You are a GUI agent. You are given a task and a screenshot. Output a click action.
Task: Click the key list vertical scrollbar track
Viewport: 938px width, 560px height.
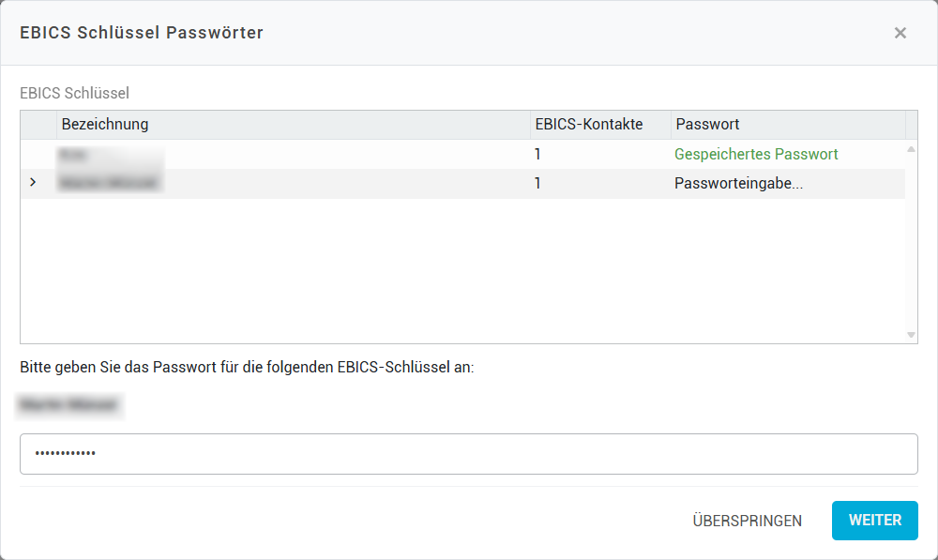pyautogui.click(x=911, y=244)
